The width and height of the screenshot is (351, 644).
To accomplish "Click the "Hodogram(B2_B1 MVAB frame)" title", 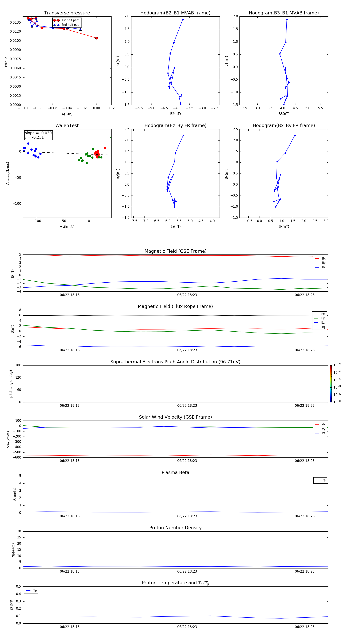I will 175,13.
